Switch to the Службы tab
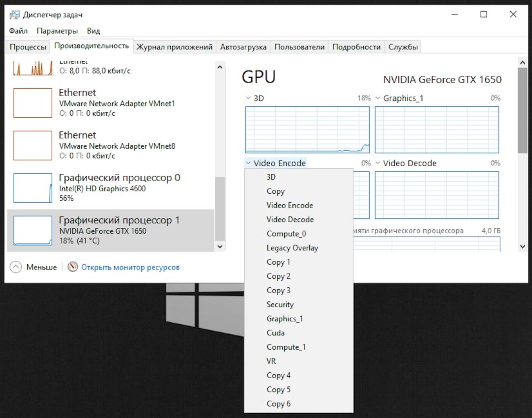This screenshot has height=418, width=532. coord(403,47)
